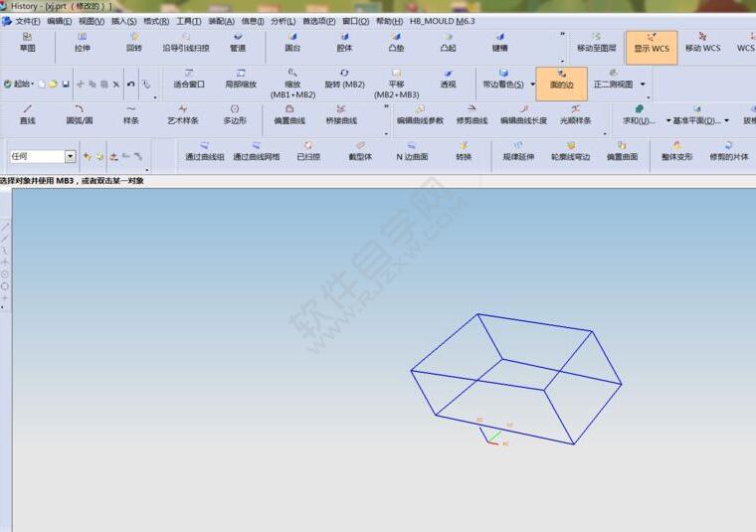Select the 偏置曲线 (Offset Curve) tool
Viewport: 756px width, 532px height.
(289, 115)
